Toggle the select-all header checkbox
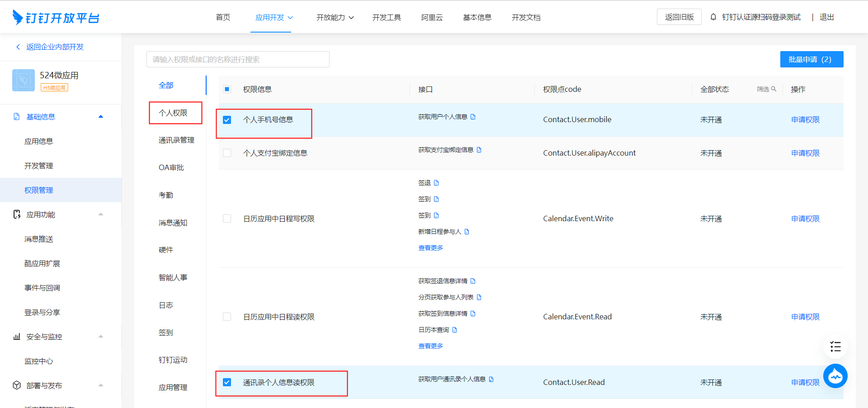The height and width of the screenshot is (408, 868). tap(227, 89)
